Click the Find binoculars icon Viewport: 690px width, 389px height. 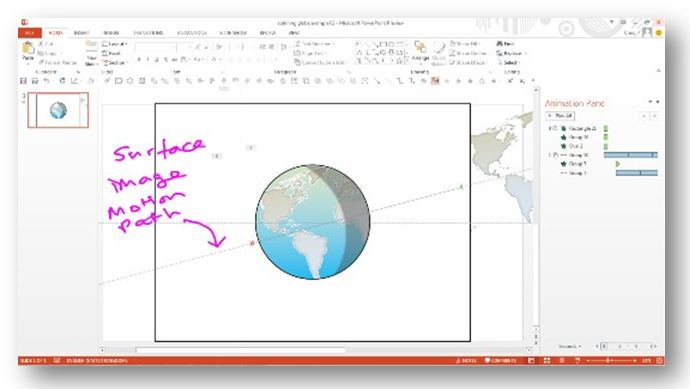pos(499,44)
